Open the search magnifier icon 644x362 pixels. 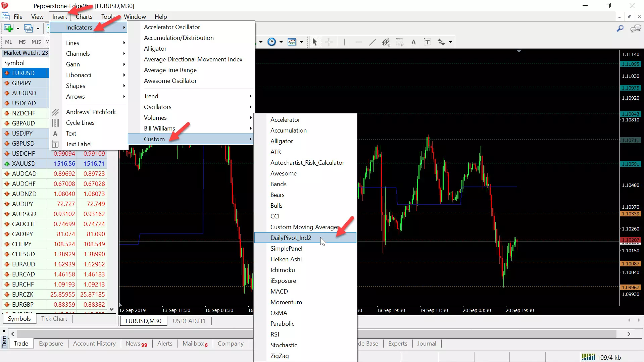coord(620,29)
